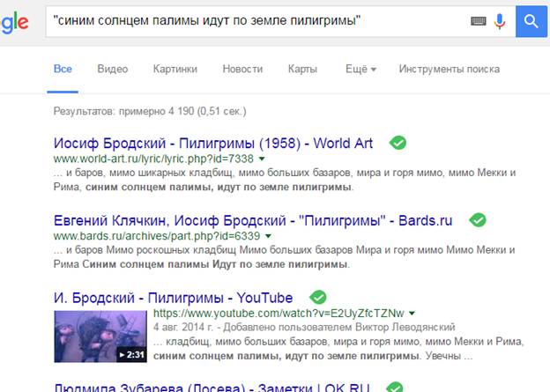Image resolution: width=550 pixels, height=392 pixels.
Task: Start voice search with microphone icon
Action: point(501,20)
